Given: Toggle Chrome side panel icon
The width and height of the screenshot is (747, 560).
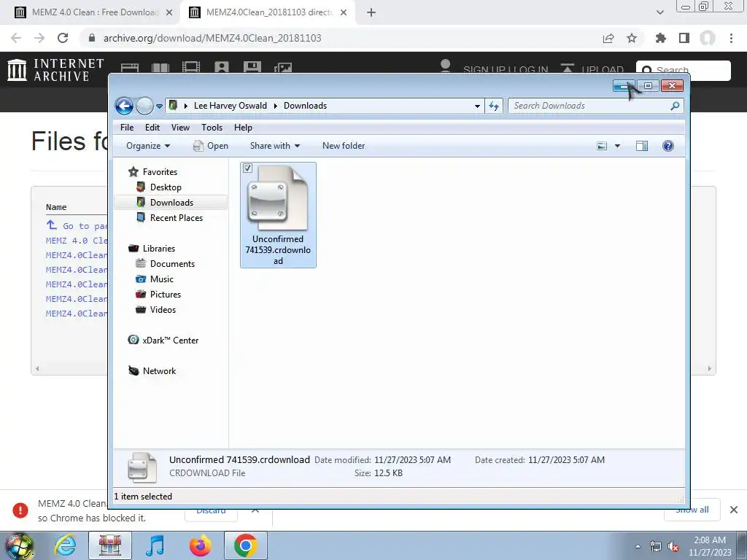Looking at the screenshot, I should [x=684, y=38].
